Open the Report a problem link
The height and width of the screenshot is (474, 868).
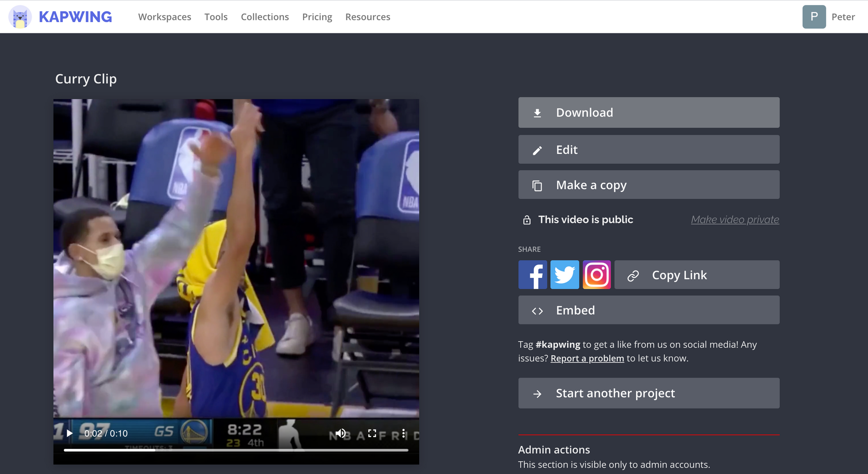(x=587, y=358)
